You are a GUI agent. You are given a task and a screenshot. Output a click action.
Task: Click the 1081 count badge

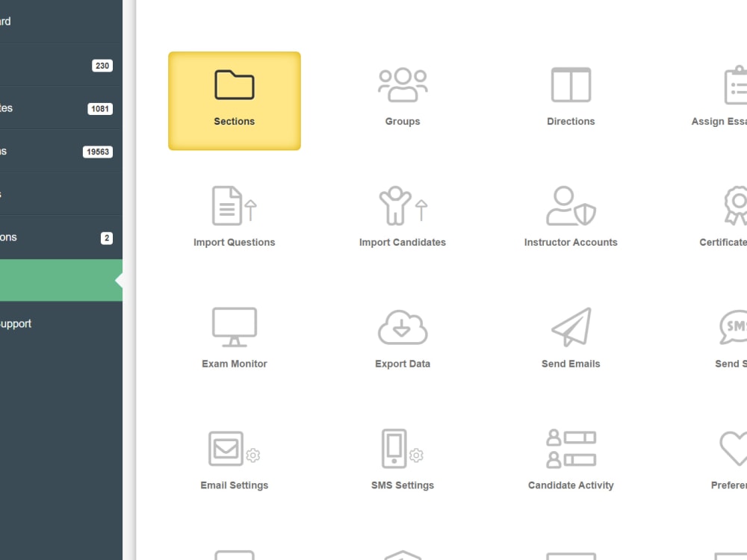click(100, 108)
